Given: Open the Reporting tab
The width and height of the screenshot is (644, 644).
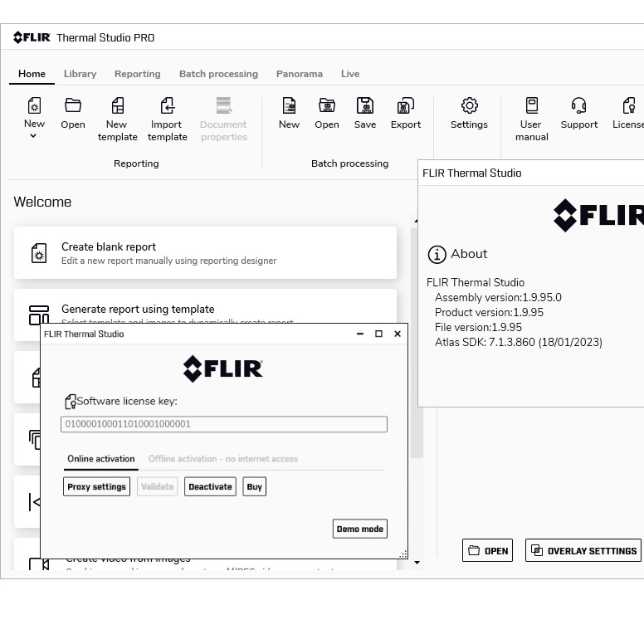Looking at the screenshot, I should click(x=138, y=74).
